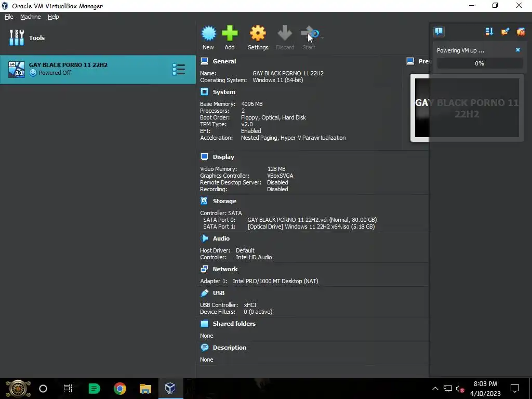Open the VM tools list menu icon
This screenshot has width=532, height=399.
(179, 70)
